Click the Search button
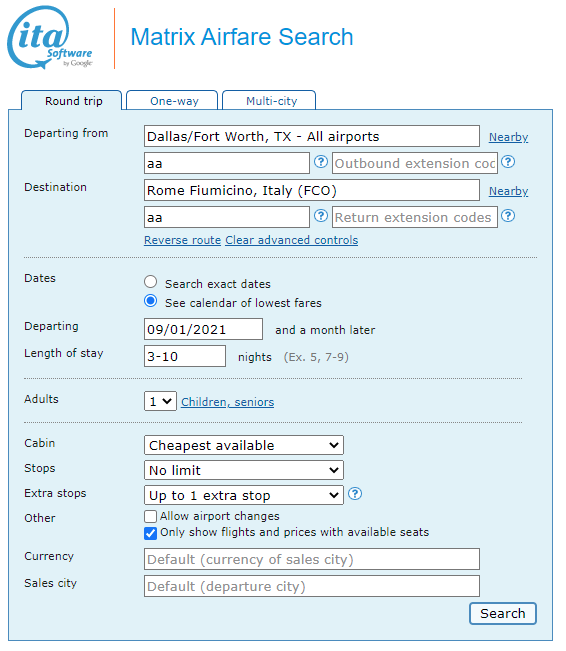Screen dimensions: 566x651 pos(503,613)
